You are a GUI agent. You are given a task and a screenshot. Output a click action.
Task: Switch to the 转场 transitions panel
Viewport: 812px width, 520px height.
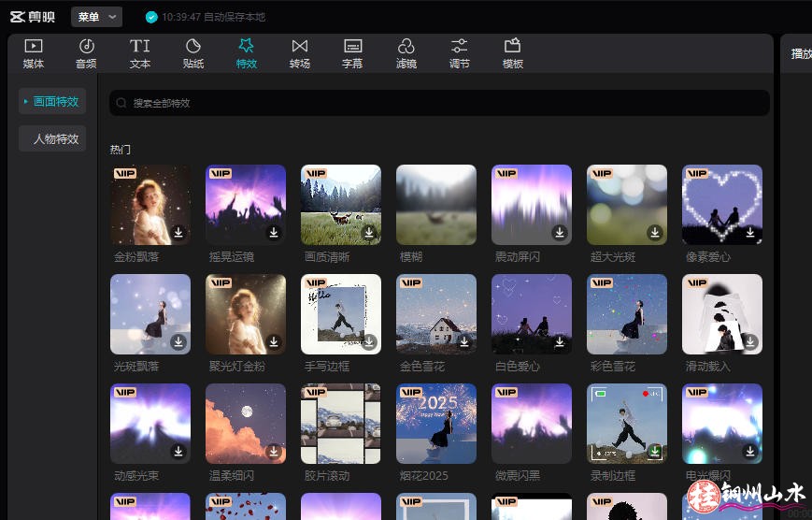tap(299, 53)
